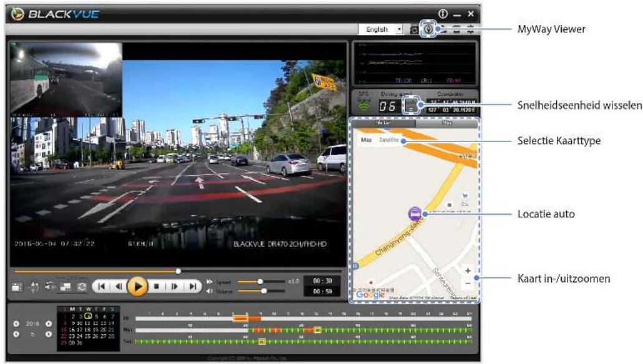Click the main front camera video
Viewport: 643px width, 364px height.
pyautogui.click(x=178, y=154)
